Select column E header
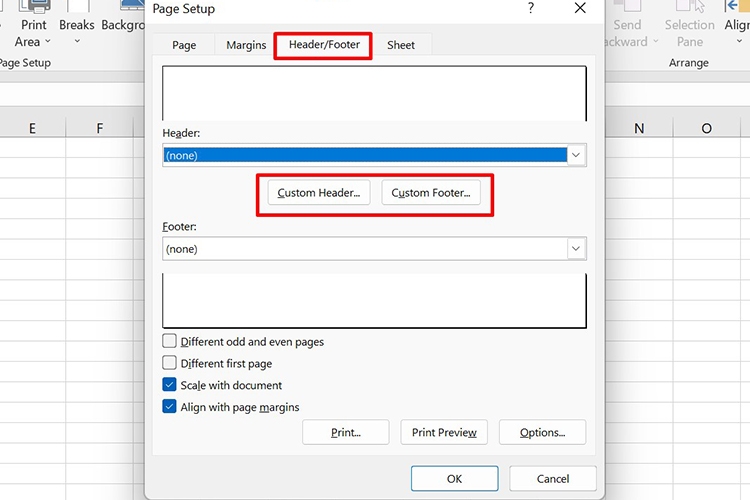This screenshot has height=500, width=750. tap(32, 128)
